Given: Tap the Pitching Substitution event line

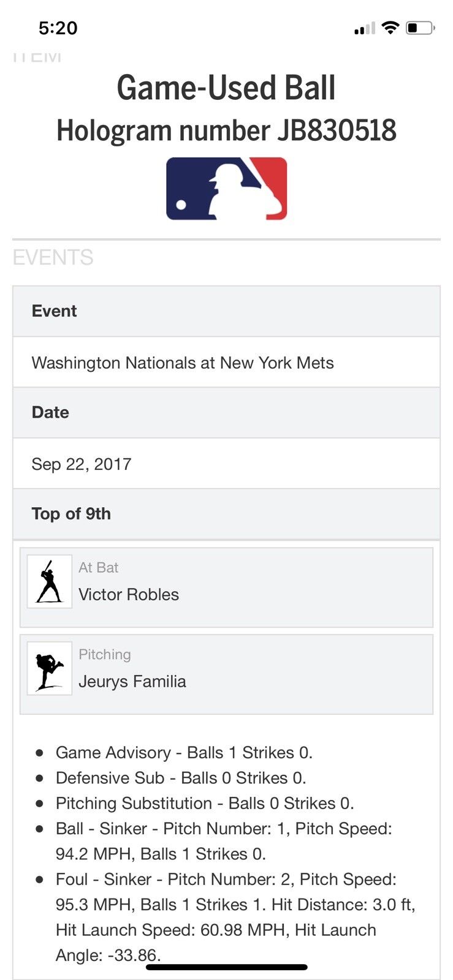Looking at the screenshot, I should coord(205,803).
